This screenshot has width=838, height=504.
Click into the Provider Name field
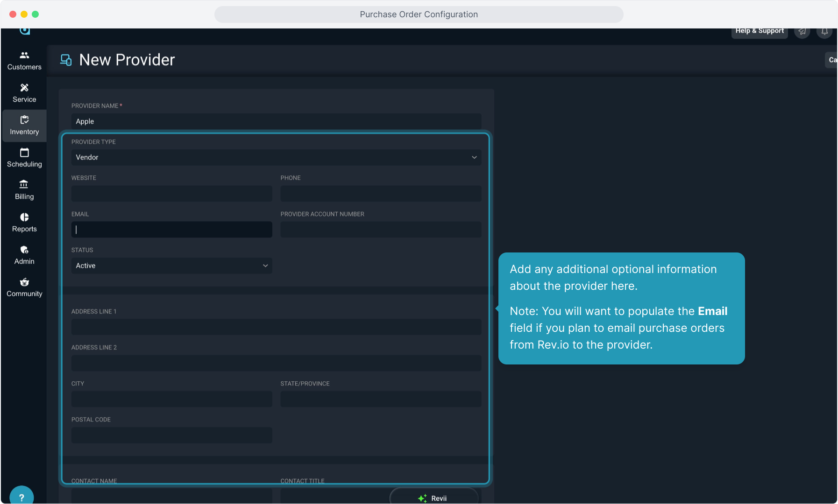coord(276,121)
